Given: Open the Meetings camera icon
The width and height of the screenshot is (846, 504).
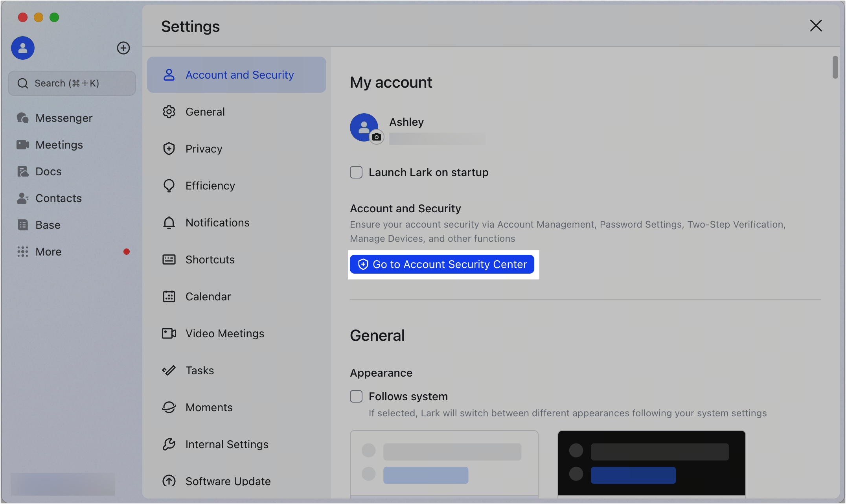Looking at the screenshot, I should (x=23, y=145).
